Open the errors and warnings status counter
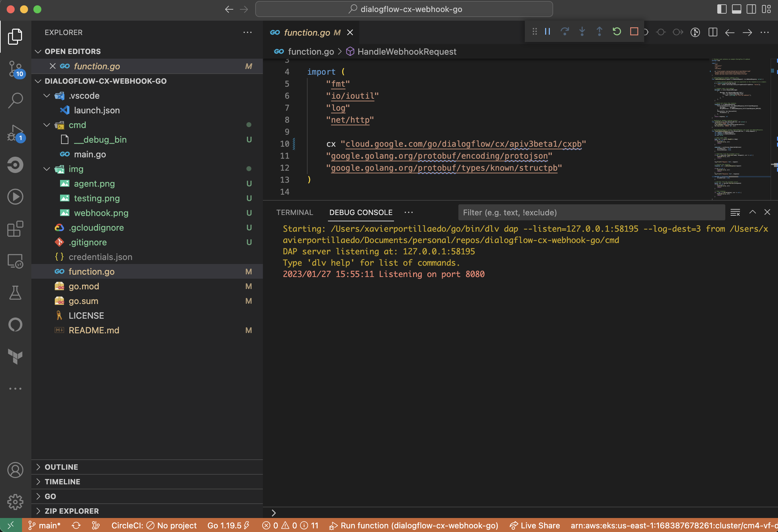Screen dimensions: 778x532 (290, 525)
